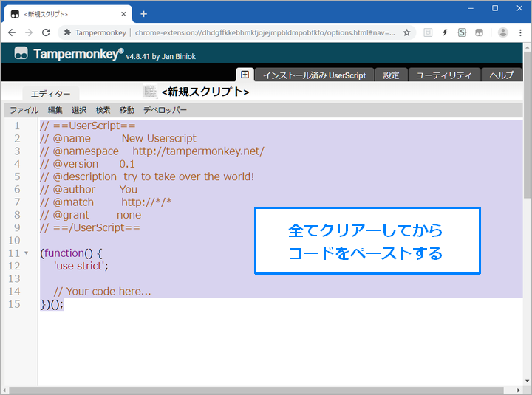Click the '// ==/UserScript==' line
Viewport: 532px width, 395px height.
click(90, 227)
